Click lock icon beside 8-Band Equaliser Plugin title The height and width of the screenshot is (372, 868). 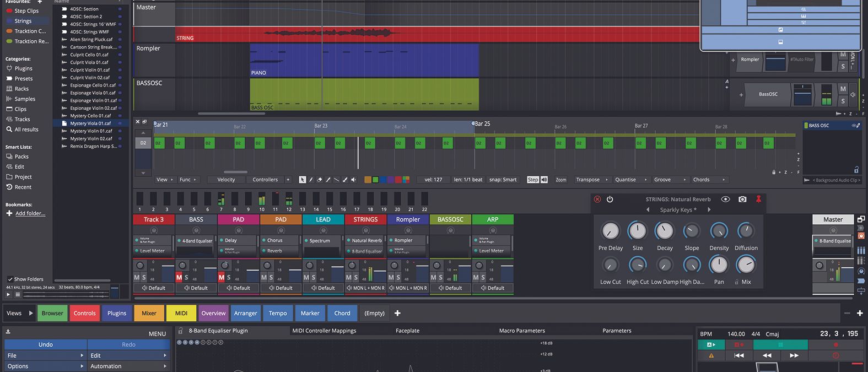pyautogui.click(x=180, y=331)
